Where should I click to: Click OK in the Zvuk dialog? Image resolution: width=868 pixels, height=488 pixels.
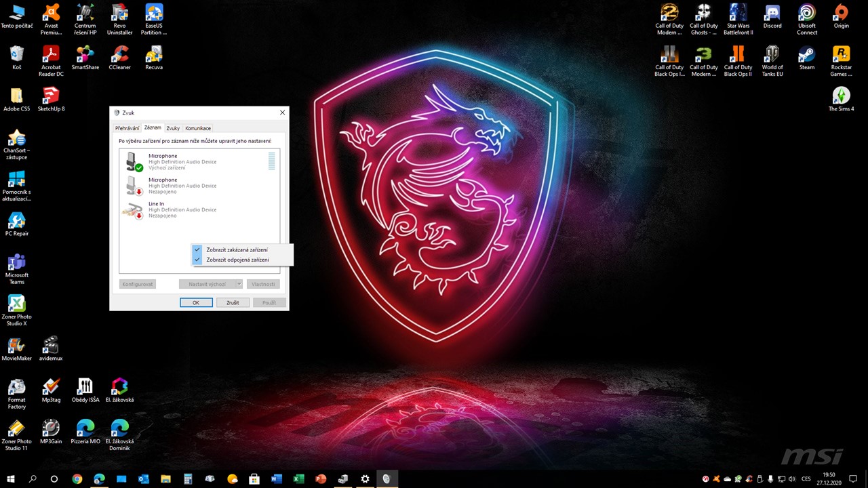(x=196, y=302)
